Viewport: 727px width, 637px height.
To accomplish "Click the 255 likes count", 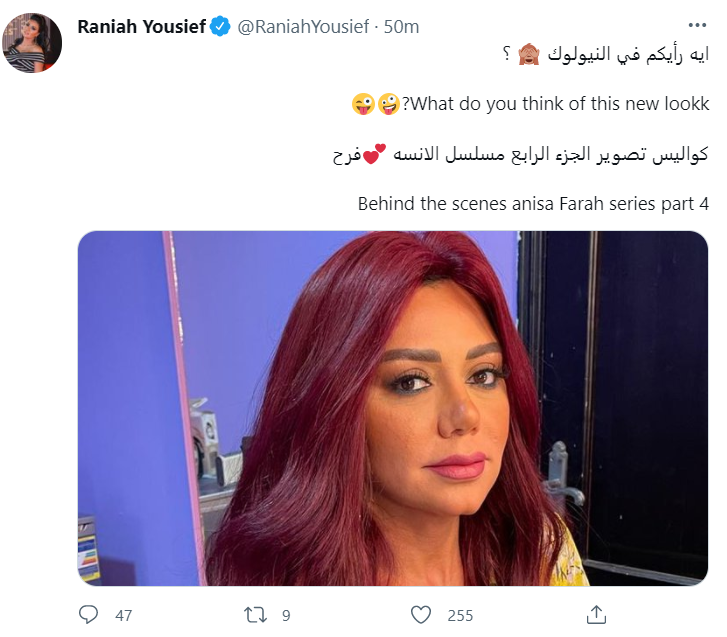I will [460, 616].
